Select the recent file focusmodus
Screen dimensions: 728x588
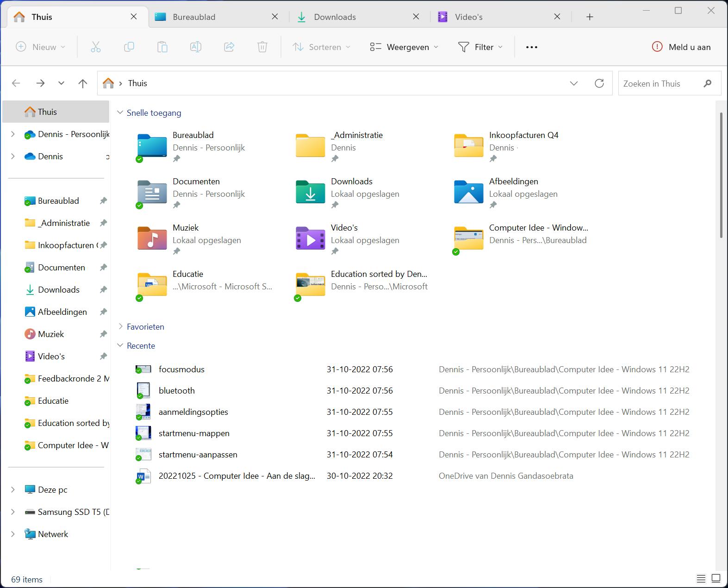coord(412,369)
